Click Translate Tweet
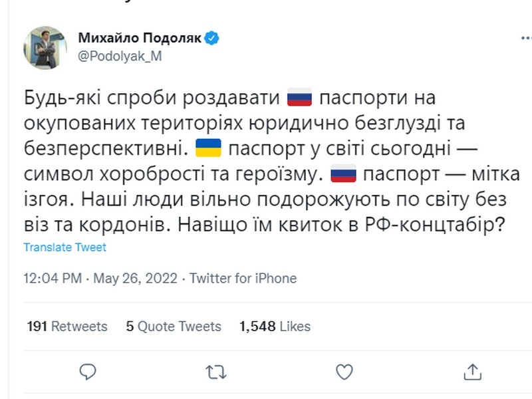Screen dimensions: 532x399 click(65, 247)
